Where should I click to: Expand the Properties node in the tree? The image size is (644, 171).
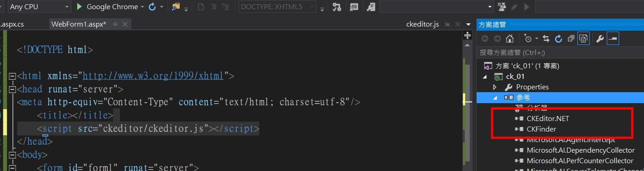(495, 87)
